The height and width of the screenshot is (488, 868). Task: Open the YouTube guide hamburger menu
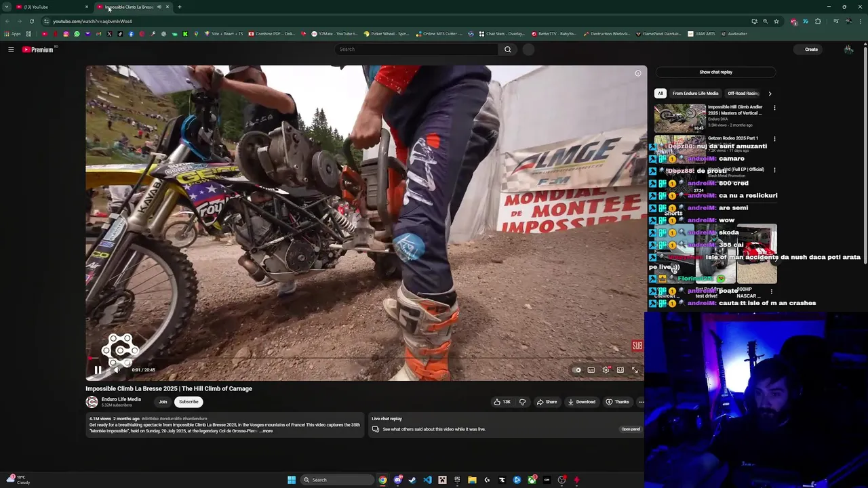click(11, 49)
